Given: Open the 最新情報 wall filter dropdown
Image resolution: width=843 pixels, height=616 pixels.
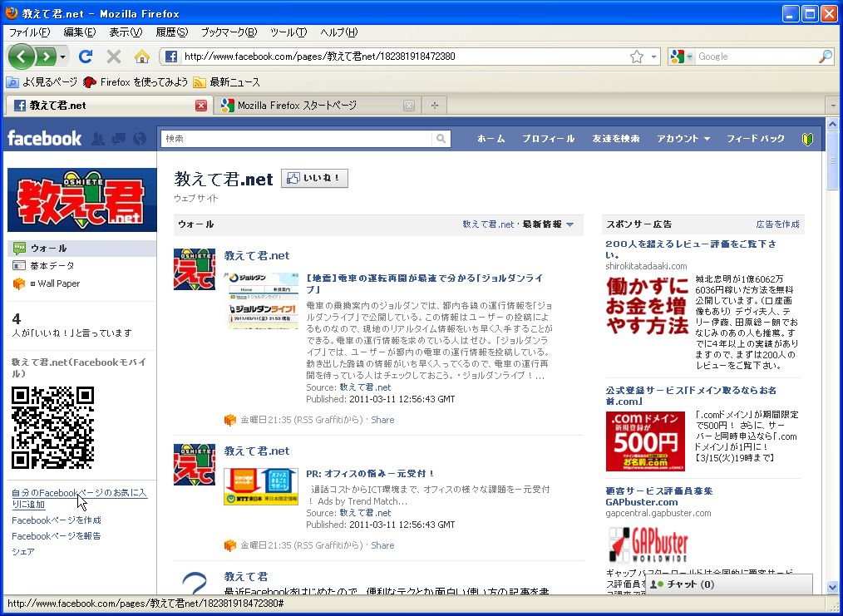Looking at the screenshot, I should point(548,224).
